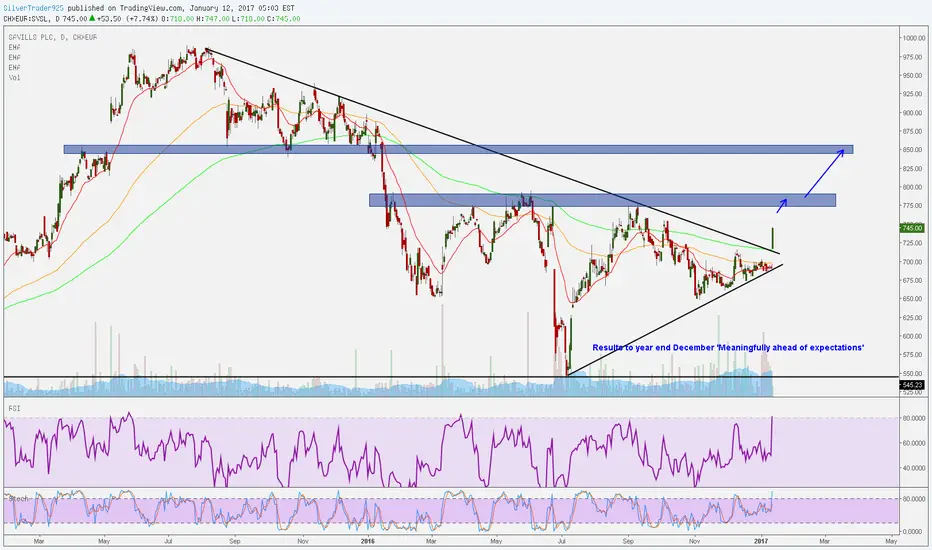Click the 550.00 price axis label

click(912, 373)
